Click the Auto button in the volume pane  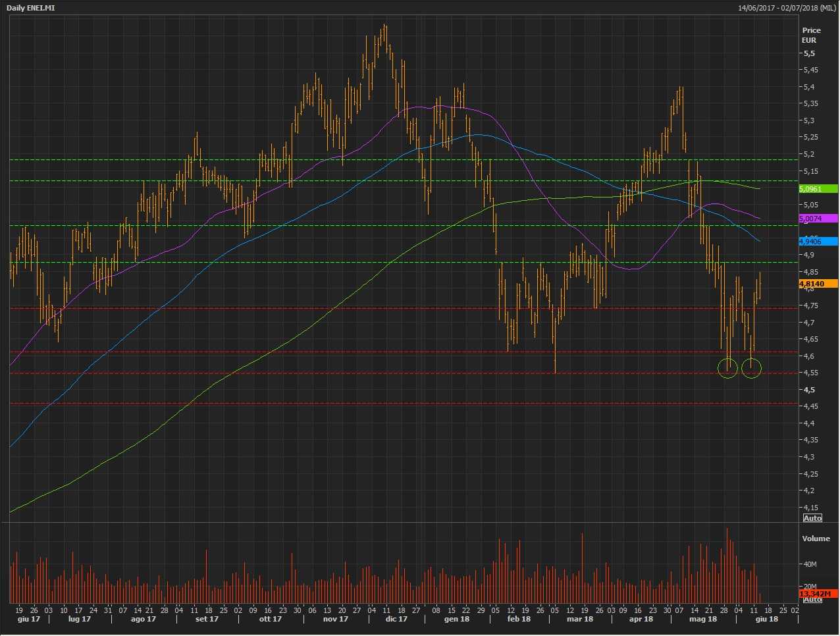812,599
